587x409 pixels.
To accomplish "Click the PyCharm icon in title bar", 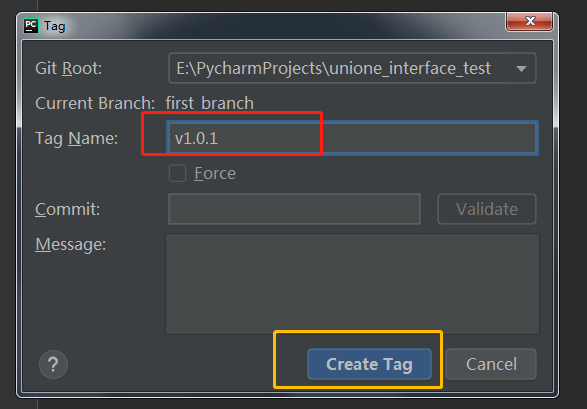I will click(31, 26).
